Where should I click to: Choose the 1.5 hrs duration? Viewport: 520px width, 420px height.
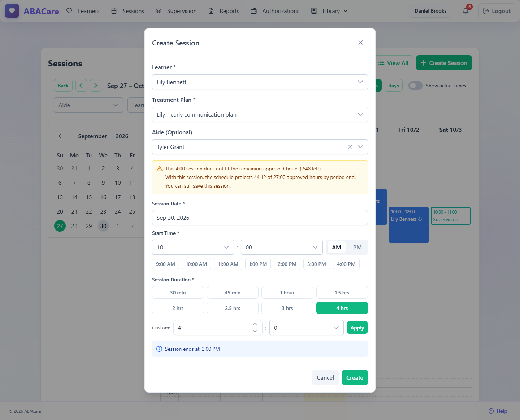click(342, 293)
